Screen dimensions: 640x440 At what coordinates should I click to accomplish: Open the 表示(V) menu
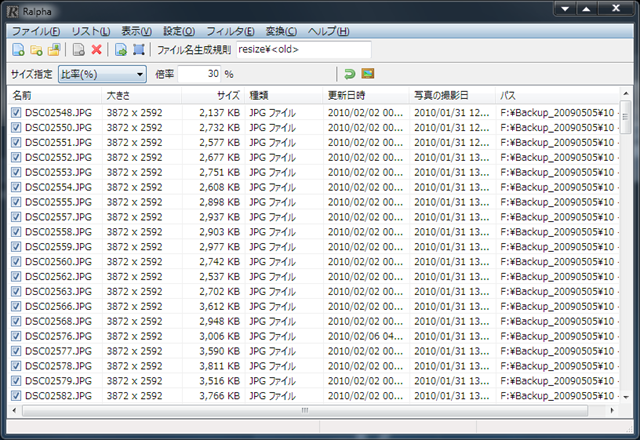[x=136, y=31]
